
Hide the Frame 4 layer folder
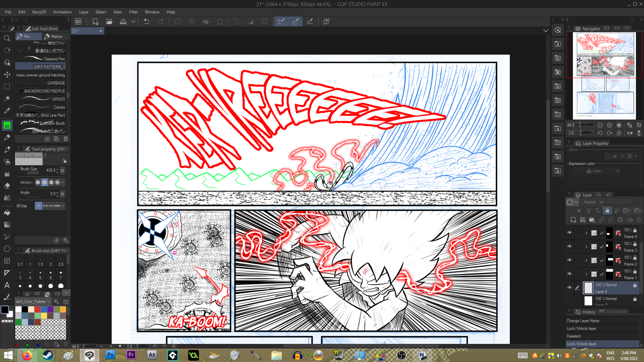pos(569,233)
